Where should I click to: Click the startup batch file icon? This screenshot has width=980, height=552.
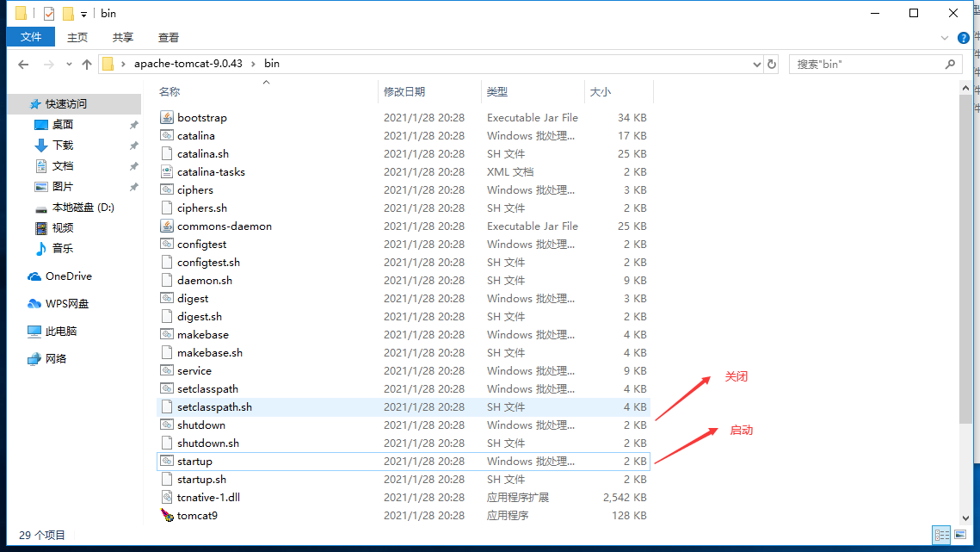click(167, 462)
